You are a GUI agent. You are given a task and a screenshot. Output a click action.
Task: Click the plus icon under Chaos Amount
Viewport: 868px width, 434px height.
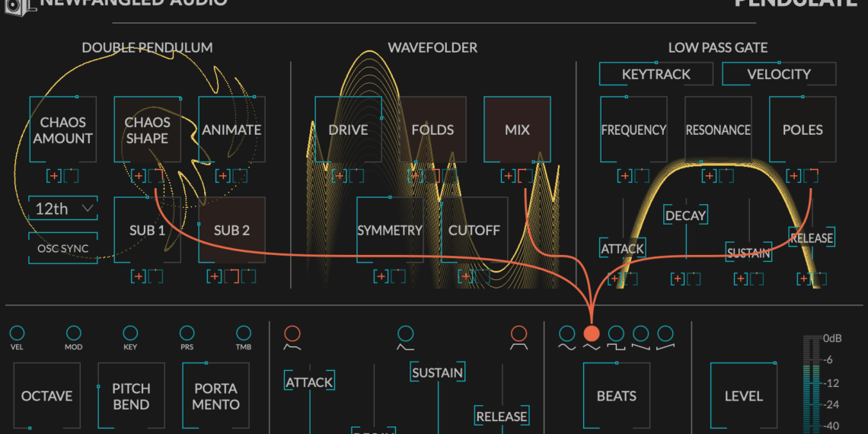tap(54, 176)
